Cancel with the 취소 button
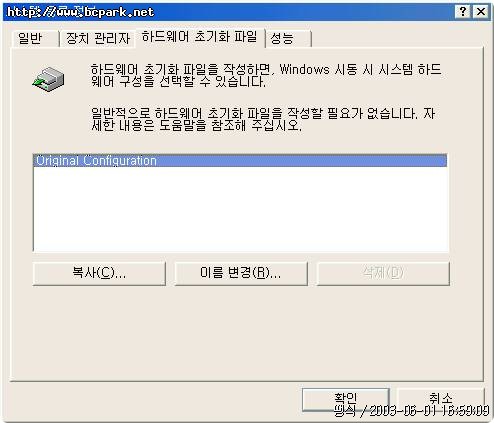 [x=441, y=399]
